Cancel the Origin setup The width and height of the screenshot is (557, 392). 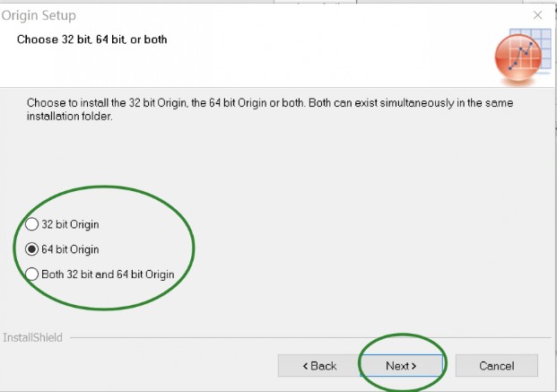[496, 366]
